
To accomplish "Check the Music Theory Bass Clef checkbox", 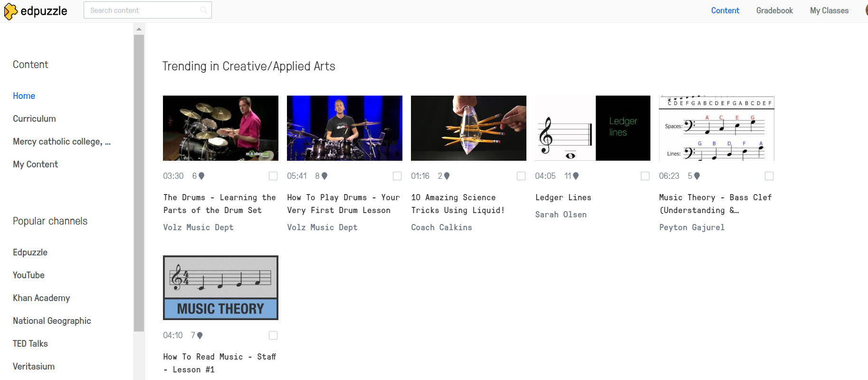I will [769, 176].
